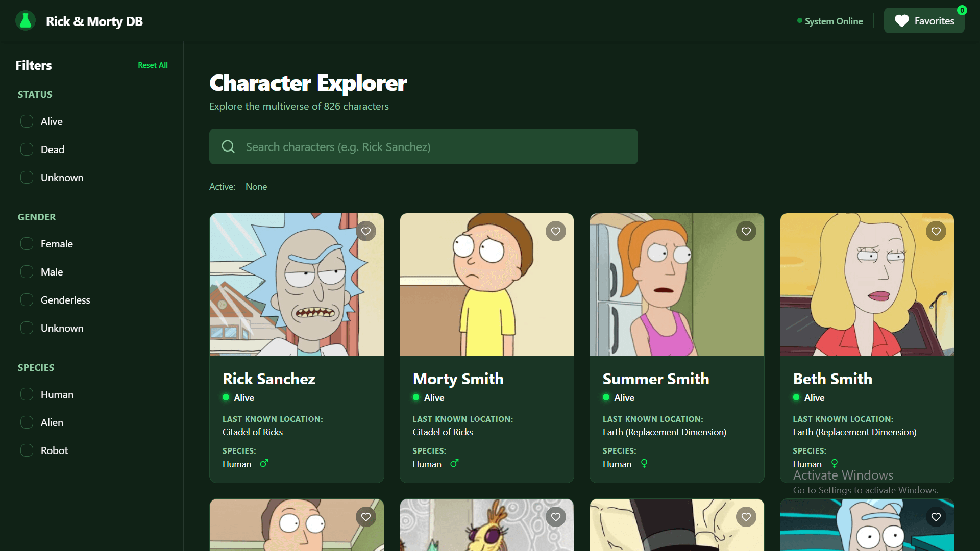Favorite Rick Sanchez using his card's heart icon
This screenshot has height=551, width=980.
pos(366,231)
